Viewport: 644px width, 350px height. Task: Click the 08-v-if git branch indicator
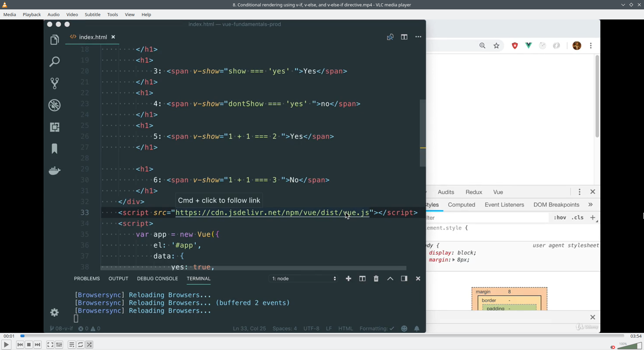pos(61,329)
